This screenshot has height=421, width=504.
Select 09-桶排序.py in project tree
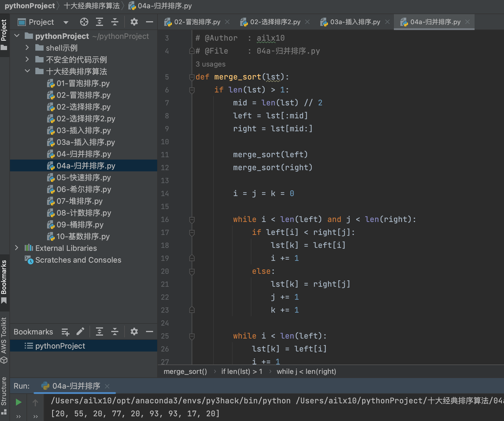[75, 225]
